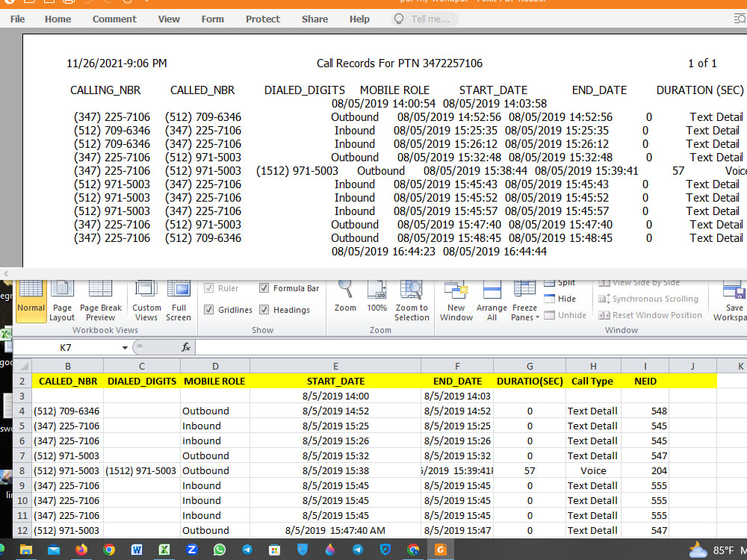
Task: Click the Split window button
Action: [x=560, y=283]
